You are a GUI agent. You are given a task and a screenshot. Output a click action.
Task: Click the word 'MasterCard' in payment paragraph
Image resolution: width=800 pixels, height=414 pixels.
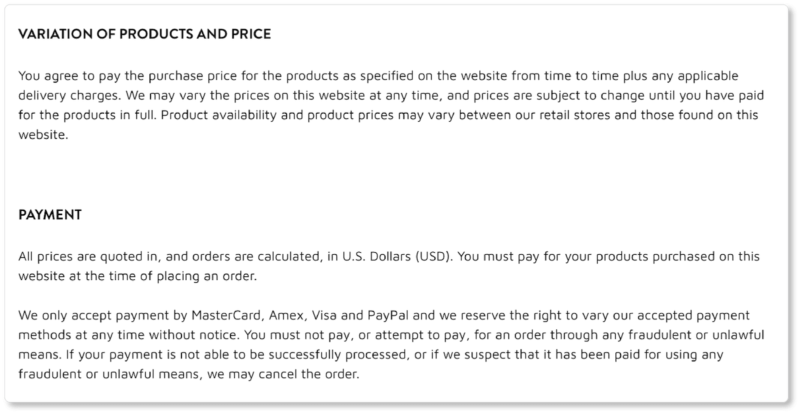point(228,315)
